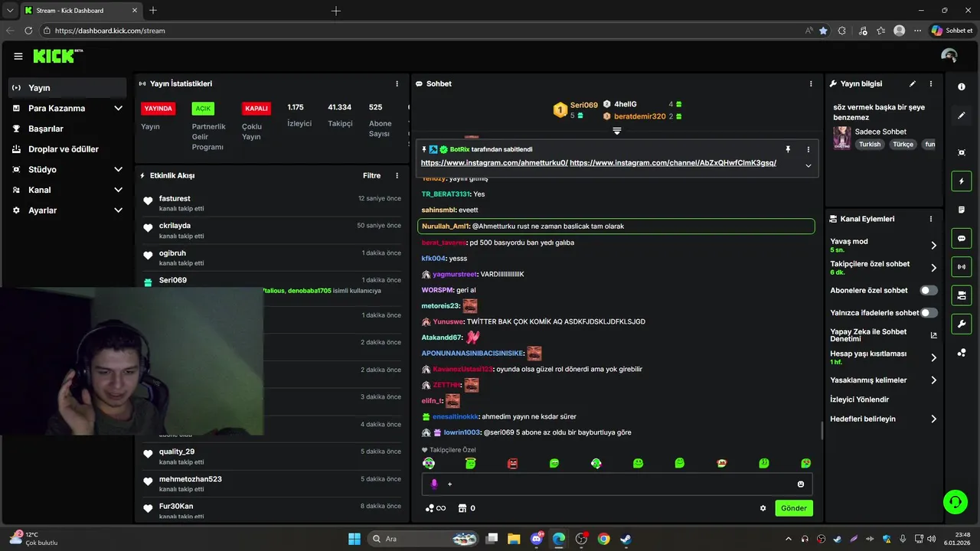Open Discord from the Windows taskbar
This screenshot has width=980, height=551.
point(537,539)
